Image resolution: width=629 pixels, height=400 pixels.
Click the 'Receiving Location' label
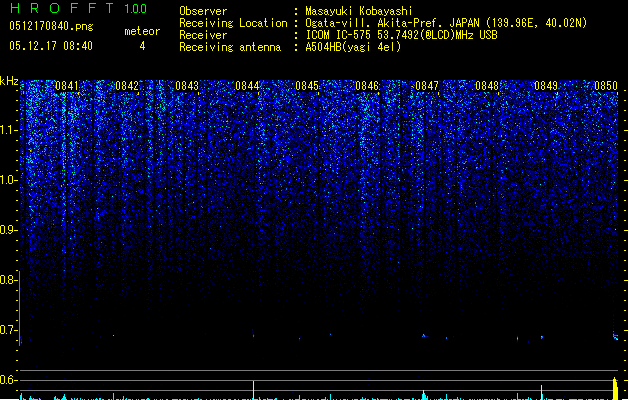[233, 23]
